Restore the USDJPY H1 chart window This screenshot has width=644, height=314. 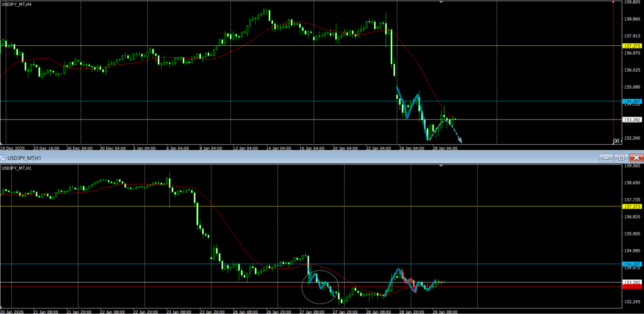(621, 157)
